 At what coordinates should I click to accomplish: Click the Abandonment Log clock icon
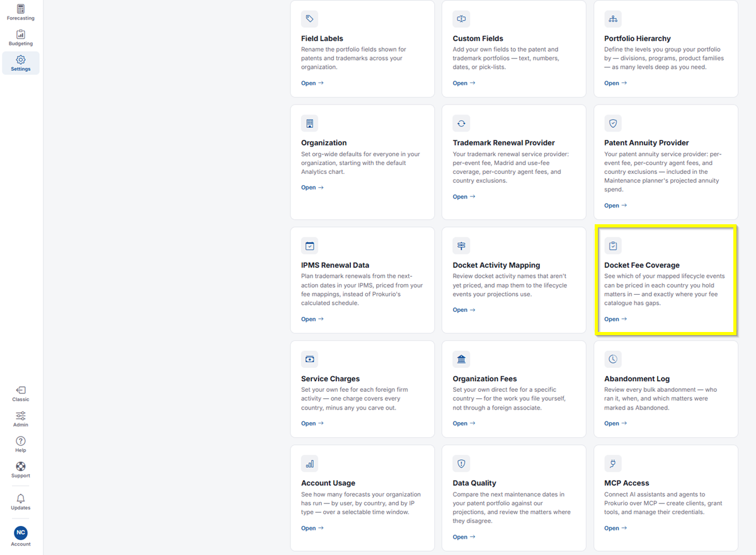click(x=612, y=359)
